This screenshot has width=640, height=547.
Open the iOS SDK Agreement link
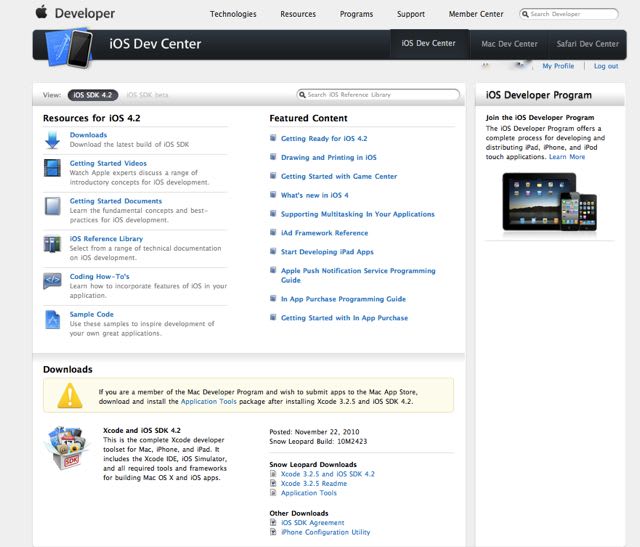tap(313, 523)
